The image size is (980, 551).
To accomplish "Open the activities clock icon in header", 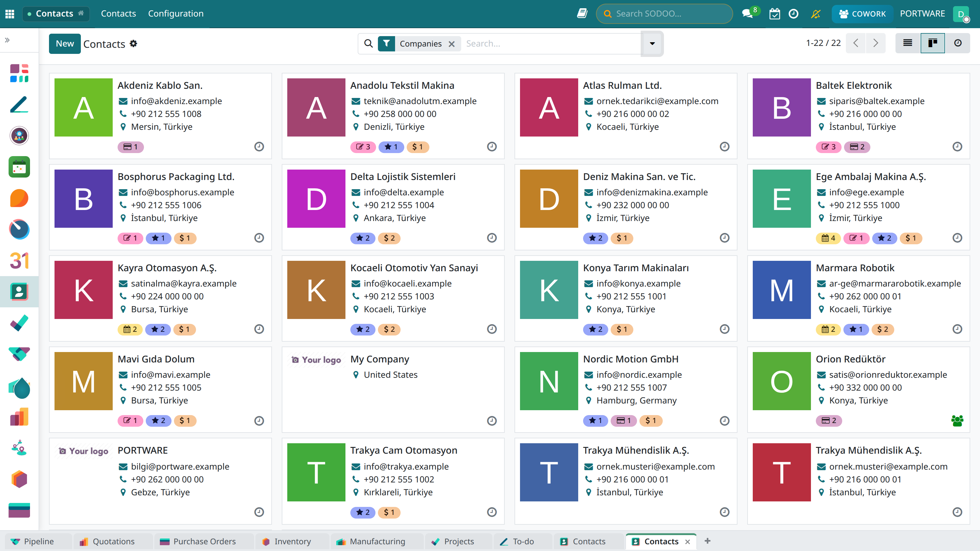I will (793, 14).
